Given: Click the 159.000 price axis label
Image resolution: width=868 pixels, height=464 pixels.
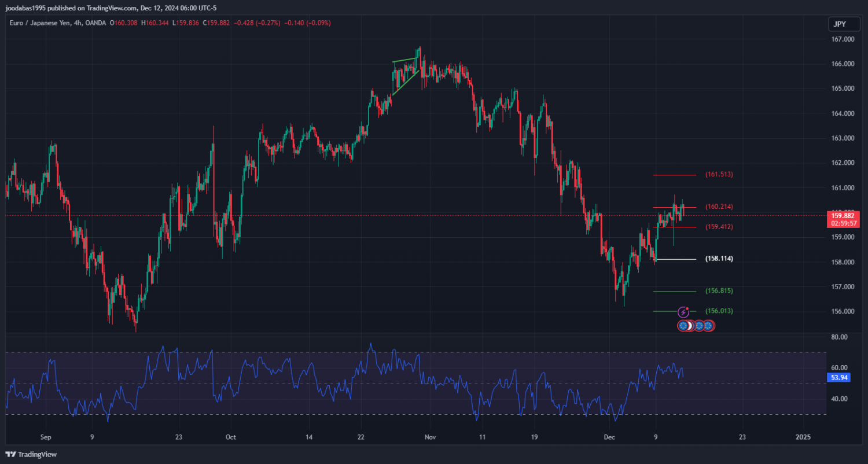Looking at the screenshot, I should coord(843,237).
